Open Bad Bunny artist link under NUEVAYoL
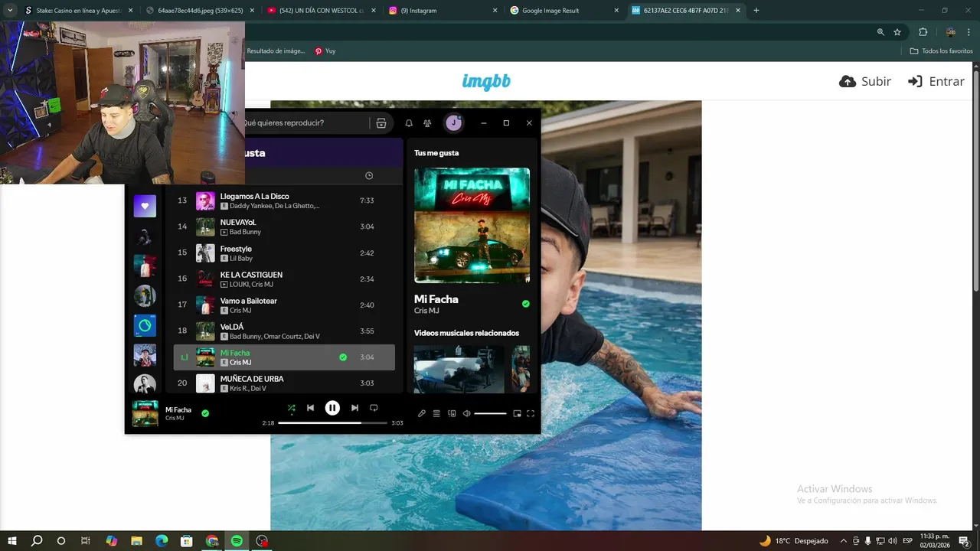The height and width of the screenshot is (551, 980). pyautogui.click(x=245, y=232)
